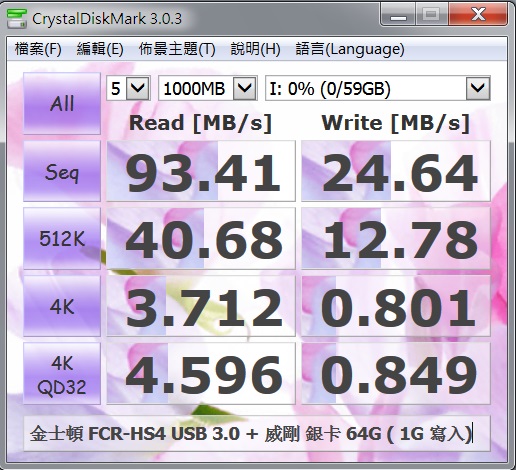Screen dimensions: 516x470
Task: Start the 512K benchmark test
Action: [62, 239]
